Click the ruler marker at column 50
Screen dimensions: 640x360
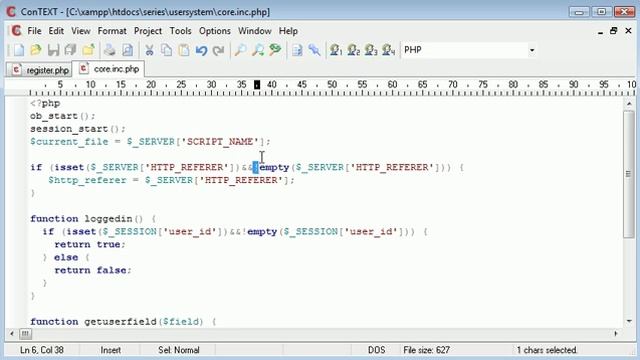click(x=332, y=84)
